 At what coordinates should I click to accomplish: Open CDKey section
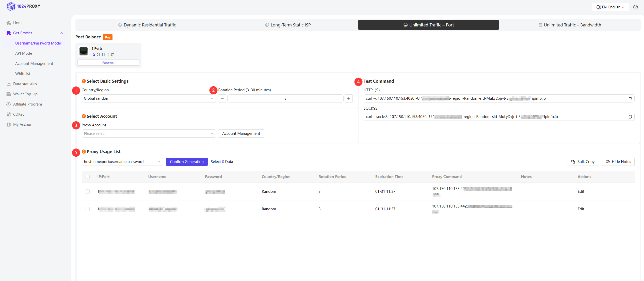click(19, 114)
